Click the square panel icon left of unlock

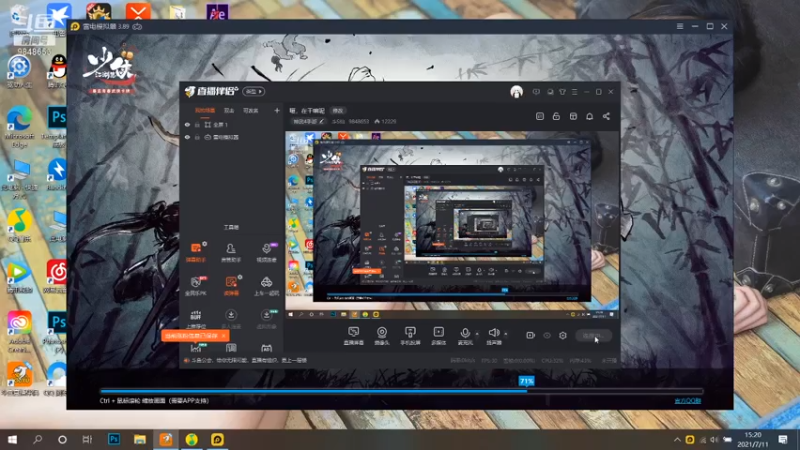tap(540, 116)
